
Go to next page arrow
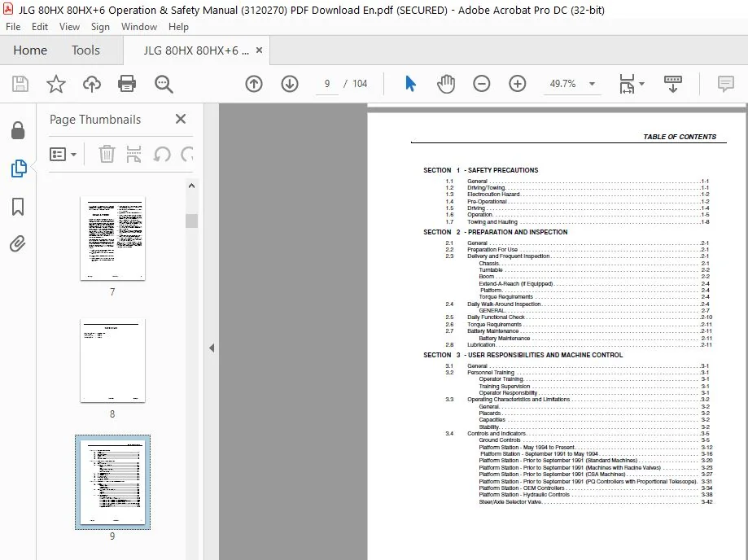pyautogui.click(x=290, y=84)
